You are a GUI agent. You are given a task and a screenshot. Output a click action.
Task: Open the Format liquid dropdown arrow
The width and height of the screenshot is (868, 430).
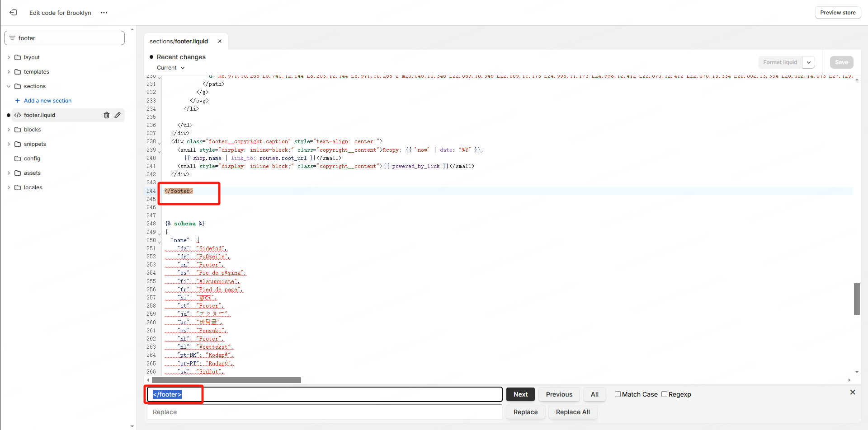pos(809,62)
